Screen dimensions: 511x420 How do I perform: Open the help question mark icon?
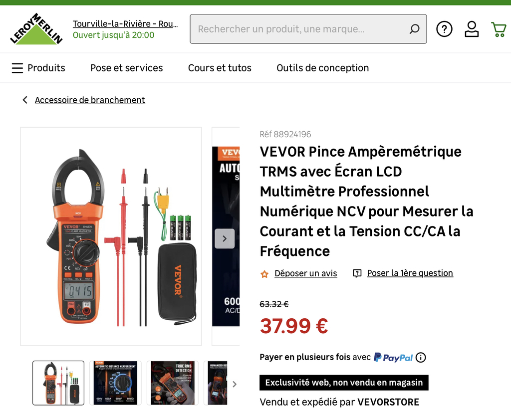click(444, 29)
